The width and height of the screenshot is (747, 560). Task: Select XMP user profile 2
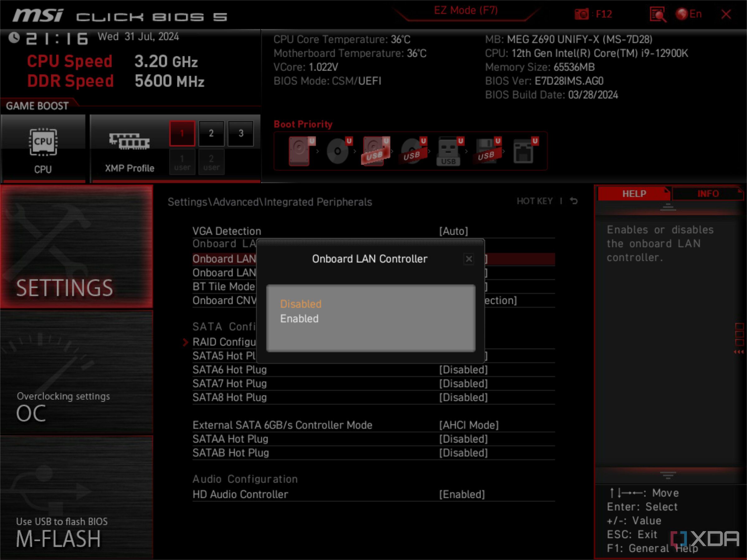tap(211, 162)
